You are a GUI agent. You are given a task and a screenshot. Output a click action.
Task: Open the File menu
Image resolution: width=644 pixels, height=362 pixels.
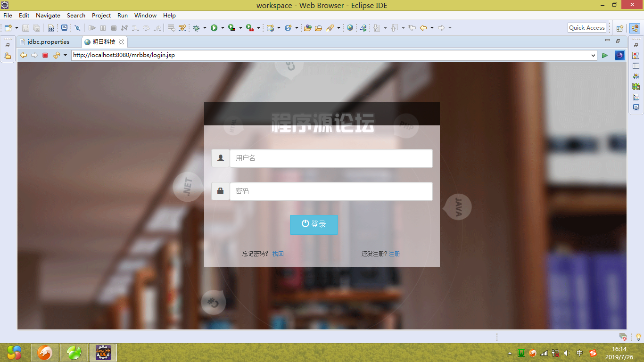point(8,15)
